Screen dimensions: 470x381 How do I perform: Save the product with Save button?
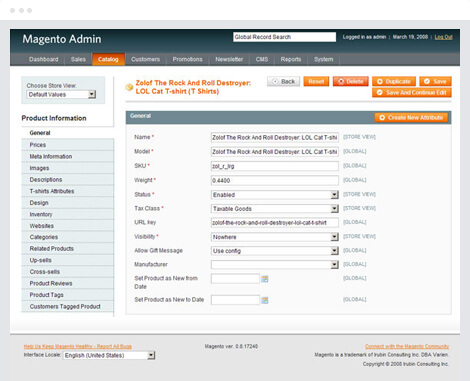coord(435,82)
